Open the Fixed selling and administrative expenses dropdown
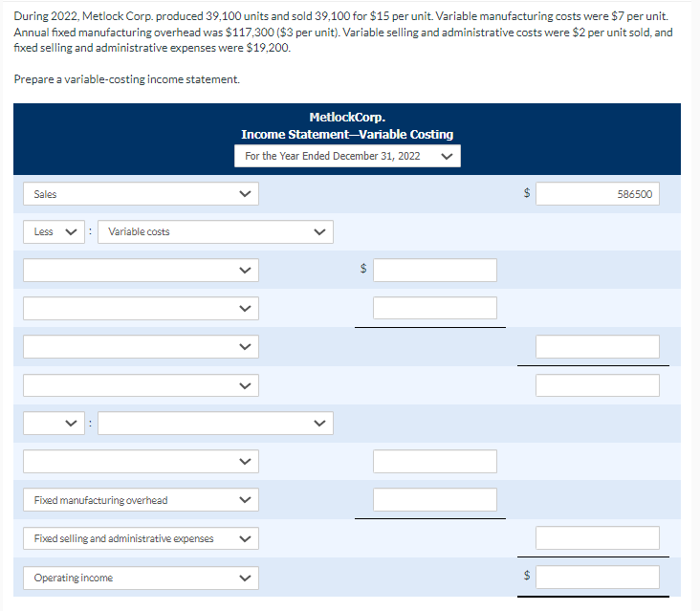 (142, 538)
